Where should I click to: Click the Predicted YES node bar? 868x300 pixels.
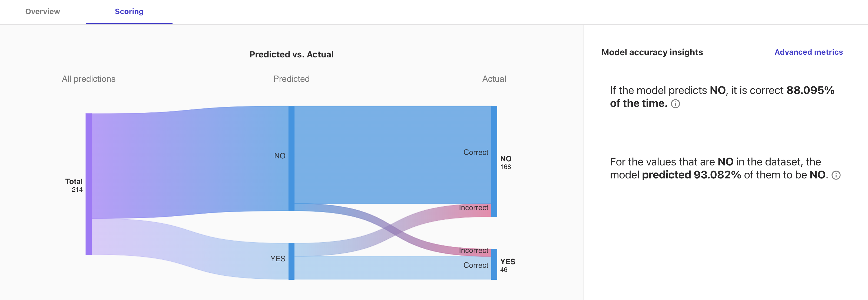(x=291, y=261)
